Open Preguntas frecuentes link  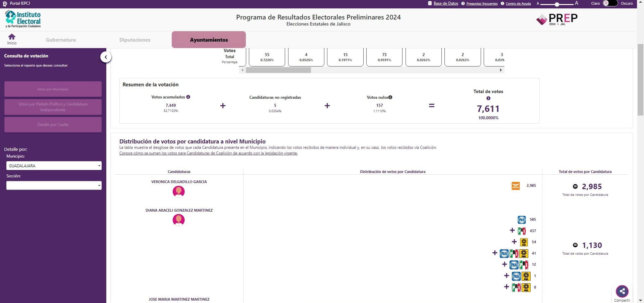tap(479, 3)
